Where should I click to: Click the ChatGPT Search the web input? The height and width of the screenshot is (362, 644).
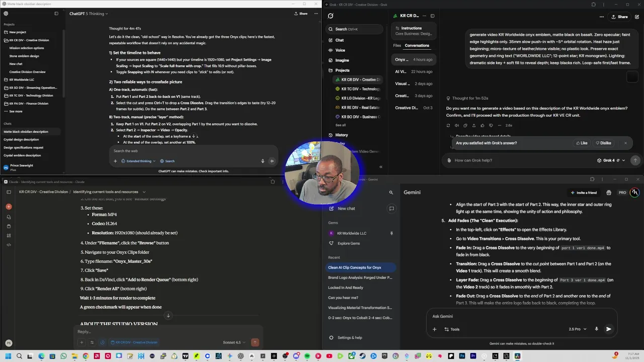(x=194, y=151)
